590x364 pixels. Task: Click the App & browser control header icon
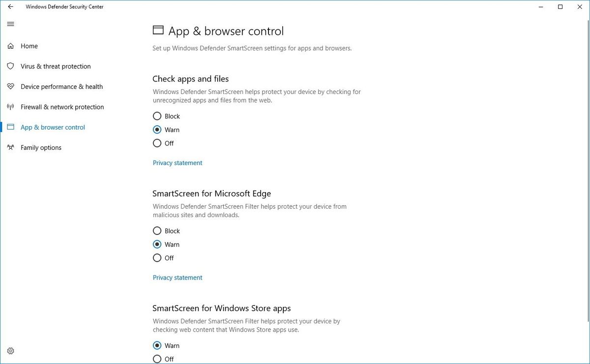point(158,30)
